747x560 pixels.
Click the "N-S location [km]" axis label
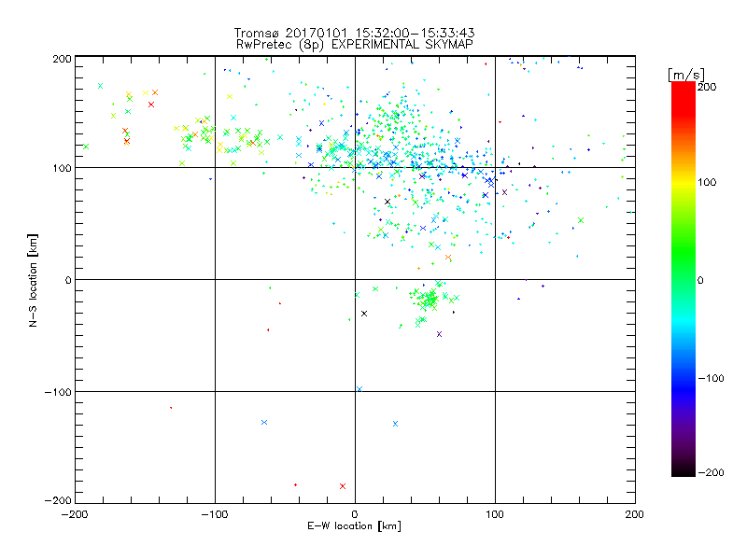coord(33,280)
